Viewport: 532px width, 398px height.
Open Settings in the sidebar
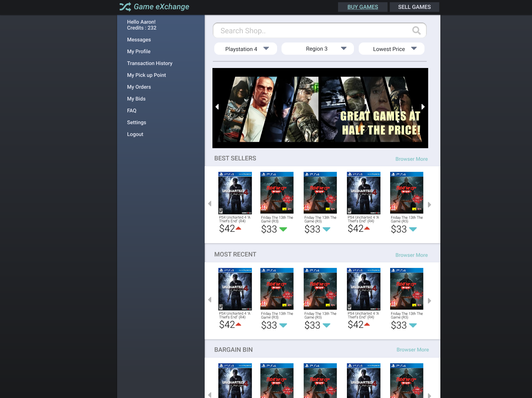[137, 122]
